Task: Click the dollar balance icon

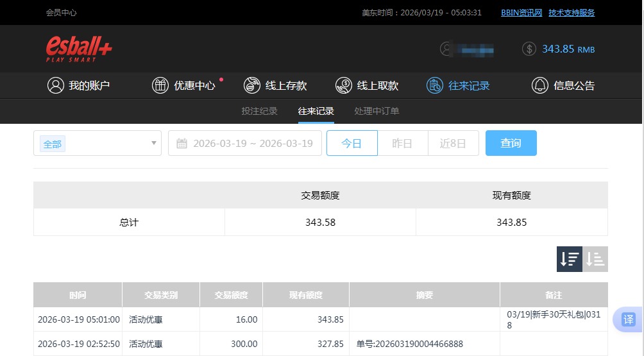Action: tap(529, 49)
